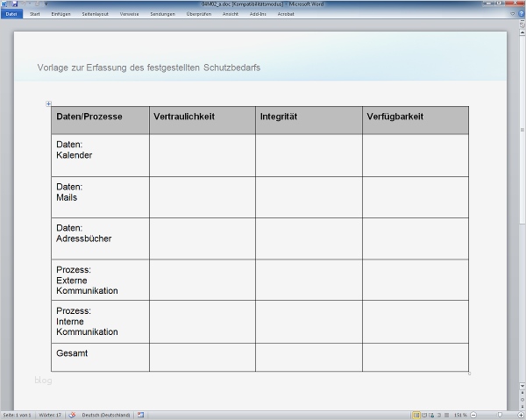Click the Deutsch (Deutschland) language indicator
Screen dimensions: 526x420
pyautogui.click(x=106, y=416)
